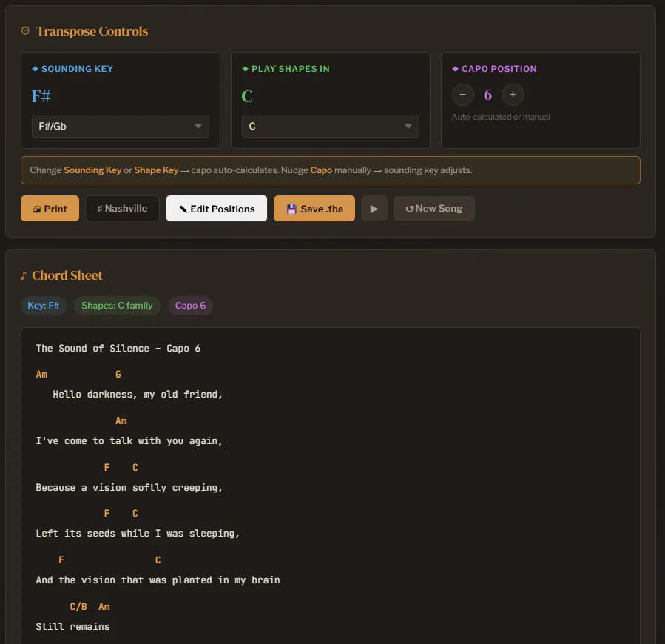Toggle Nashville number notation
The image size is (665, 644).
pos(122,209)
